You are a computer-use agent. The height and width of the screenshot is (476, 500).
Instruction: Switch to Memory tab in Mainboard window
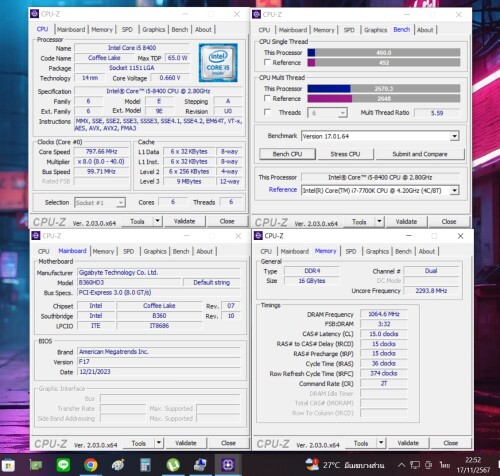point(103,251)
